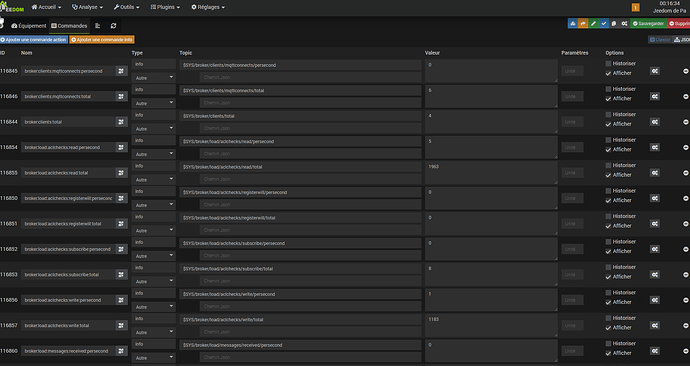Click the orange share arrow icon button
Viewport: 690px width, 366px height.
tap(583, 24)
